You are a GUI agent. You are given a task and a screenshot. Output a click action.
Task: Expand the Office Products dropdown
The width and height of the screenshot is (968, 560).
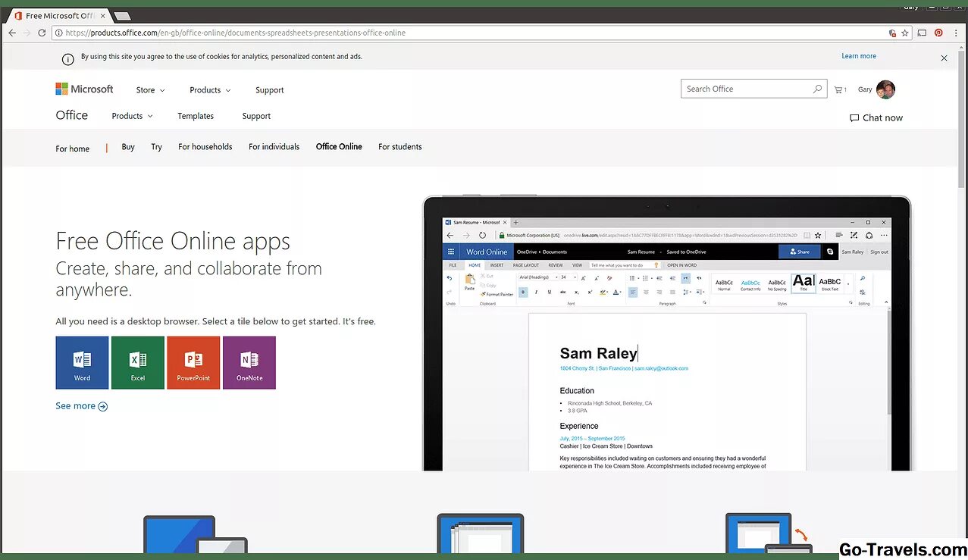pos(132,116)
